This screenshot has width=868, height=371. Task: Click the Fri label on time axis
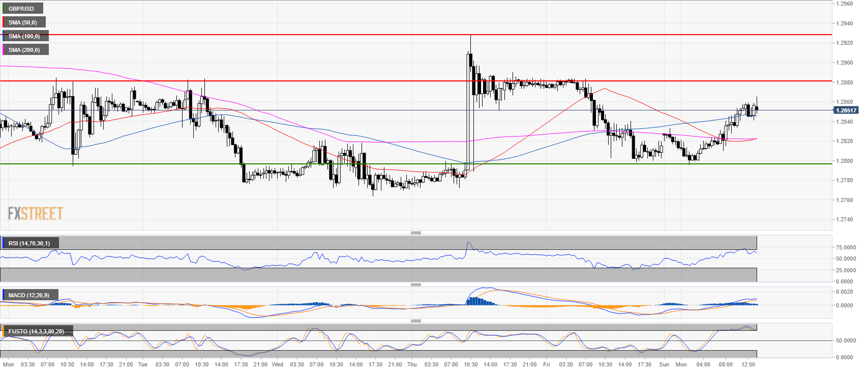pyautogui.click(x=547, y=364)
